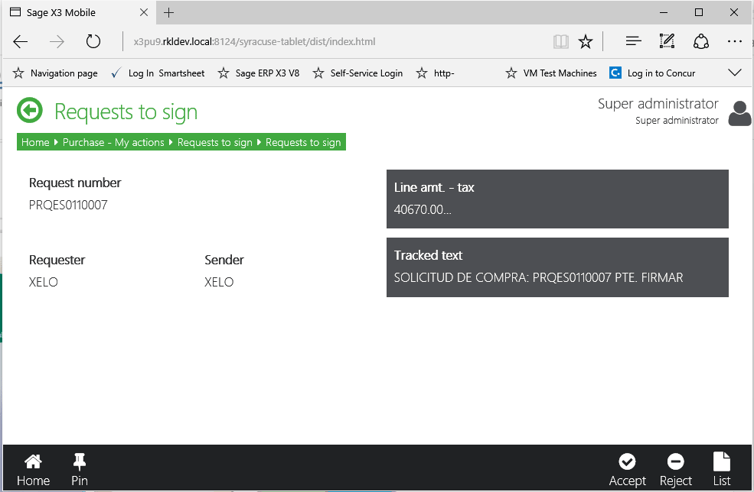The height and width of the screenshot is (492, 754).
Task: Click first Requests to sign breadcrumb
Action: 214,142
